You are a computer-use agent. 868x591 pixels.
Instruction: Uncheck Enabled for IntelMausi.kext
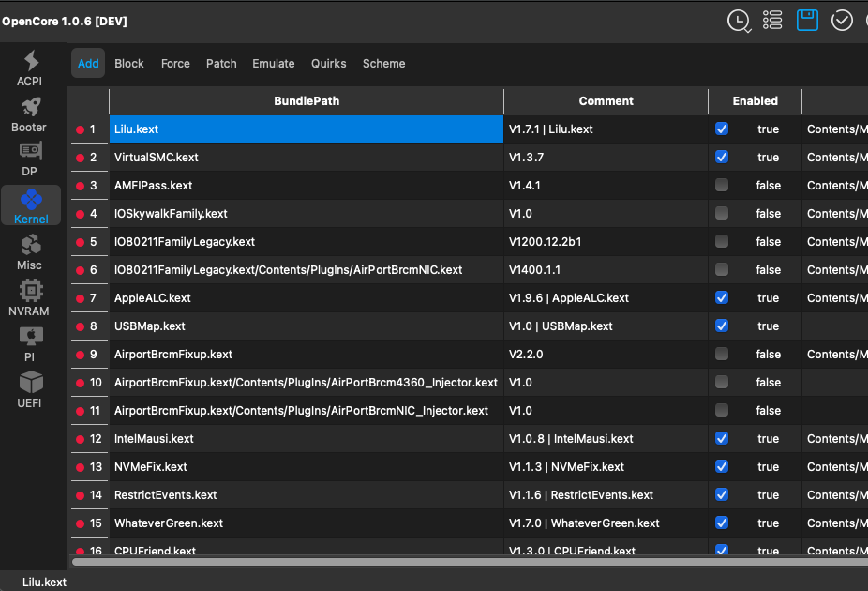click(722, 439)
